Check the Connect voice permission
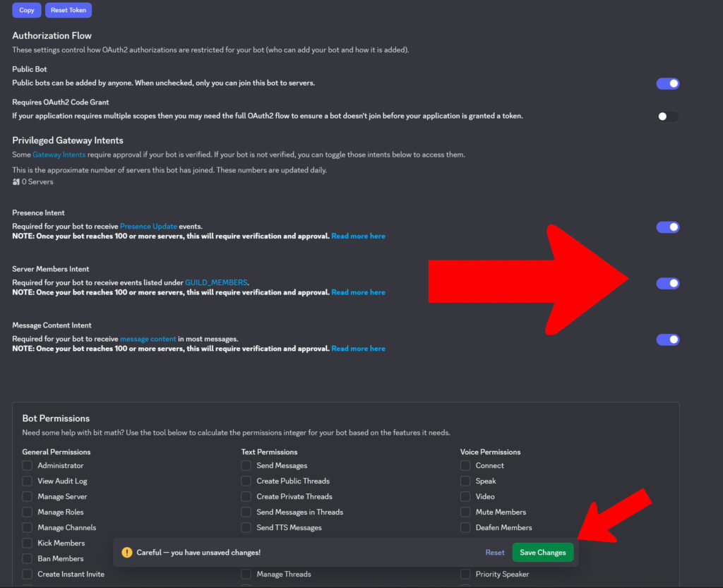723x588 pixels. (465, 466)
